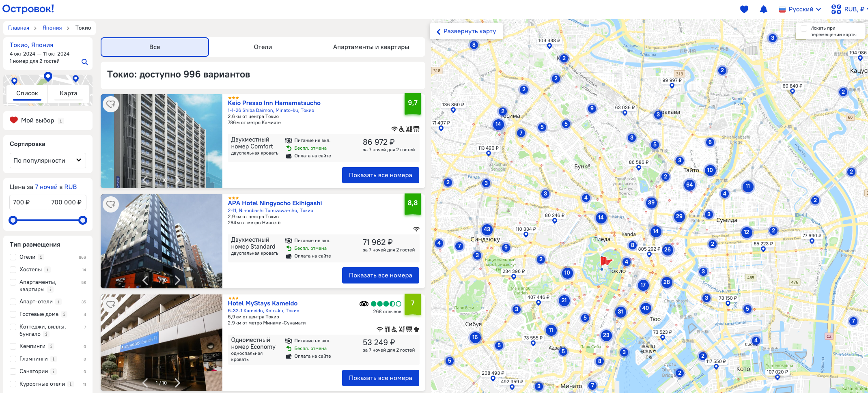Viewport: 868px width, 393px height.
Task: Open Главная breadcrumb link
Action: click(19, 28)
